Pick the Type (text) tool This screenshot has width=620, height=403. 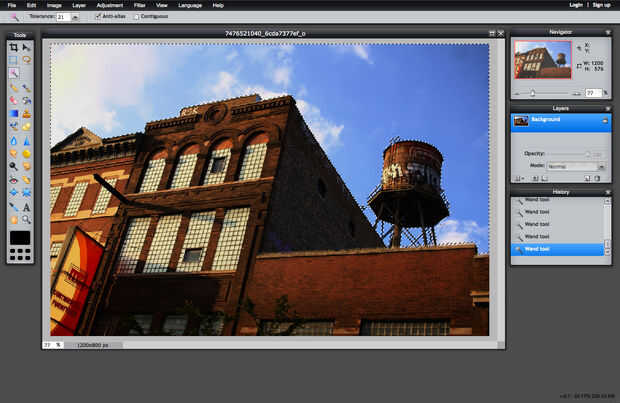(x=27, y=207)
